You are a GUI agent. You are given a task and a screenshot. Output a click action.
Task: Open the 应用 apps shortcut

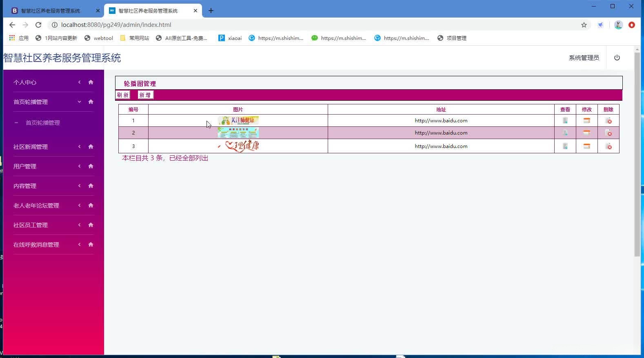19,38
